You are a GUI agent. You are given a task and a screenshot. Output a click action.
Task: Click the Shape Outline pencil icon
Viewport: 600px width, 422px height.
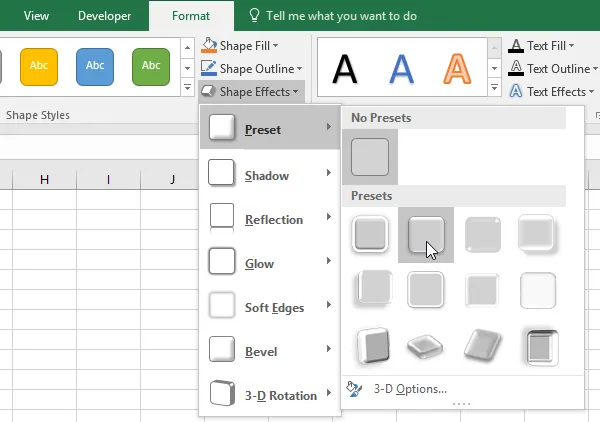[209, 68]
